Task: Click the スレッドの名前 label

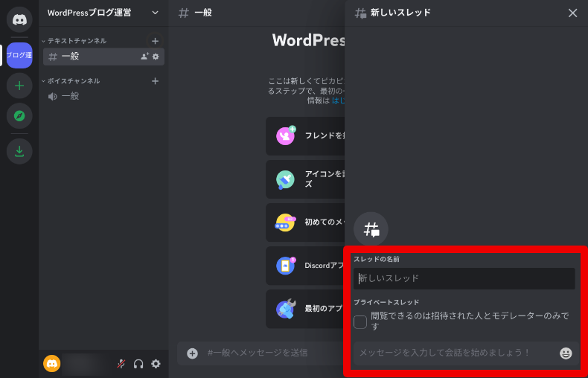Action: pyautogui.click(x=377, y=259)
